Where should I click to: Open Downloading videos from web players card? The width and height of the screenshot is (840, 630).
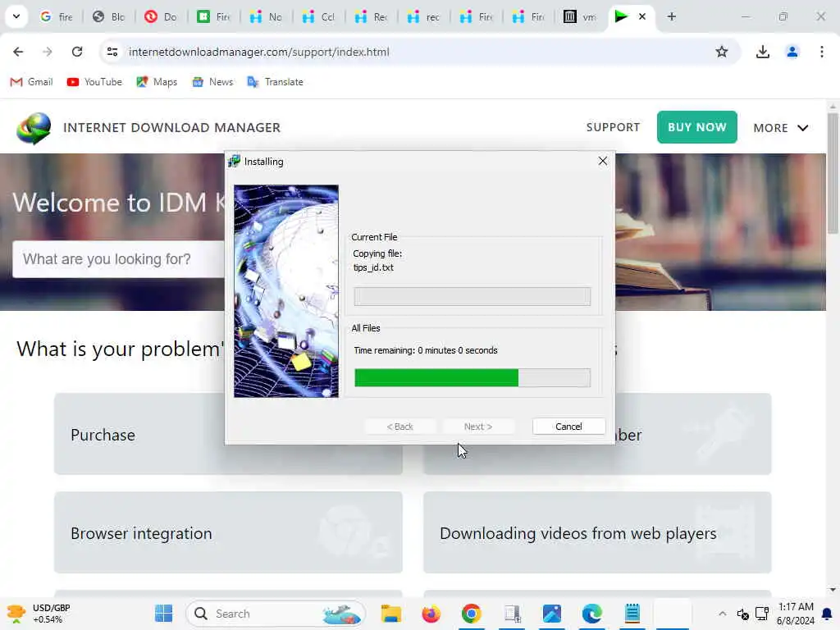597,532
